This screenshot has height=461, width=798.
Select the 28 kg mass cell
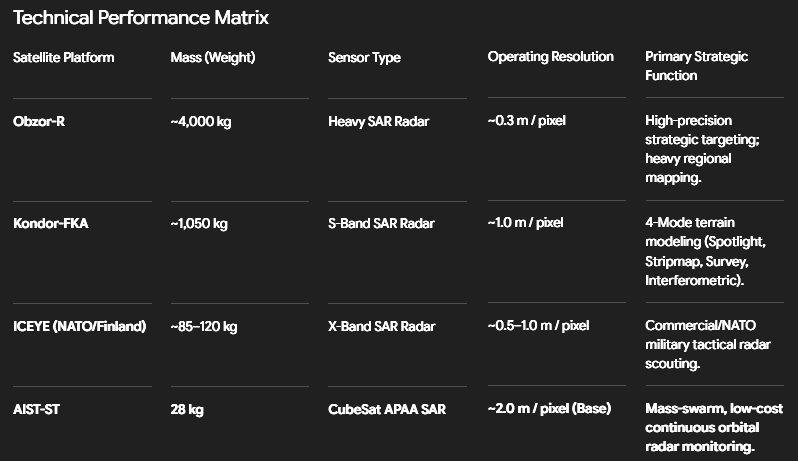pos(187,409)
